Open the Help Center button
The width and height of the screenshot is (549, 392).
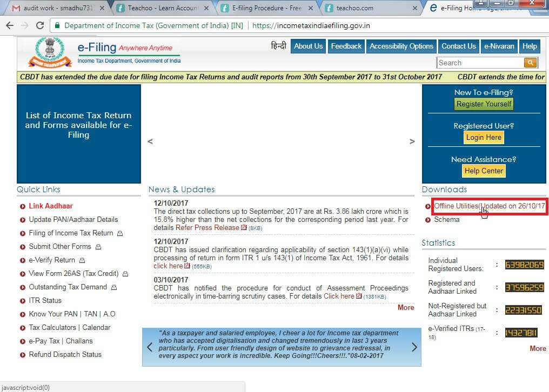(484, 171)
